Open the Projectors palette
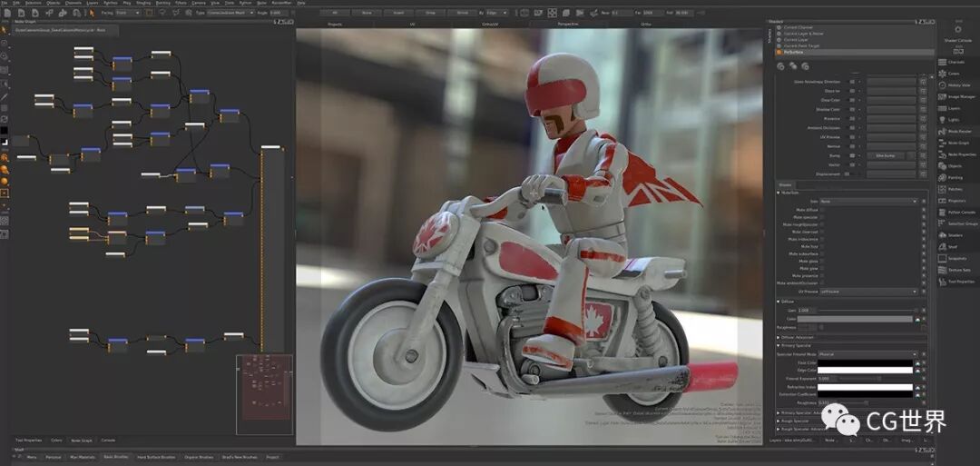Screen dimensions: 980x466 pyautogui.click(x=951, y=201)
